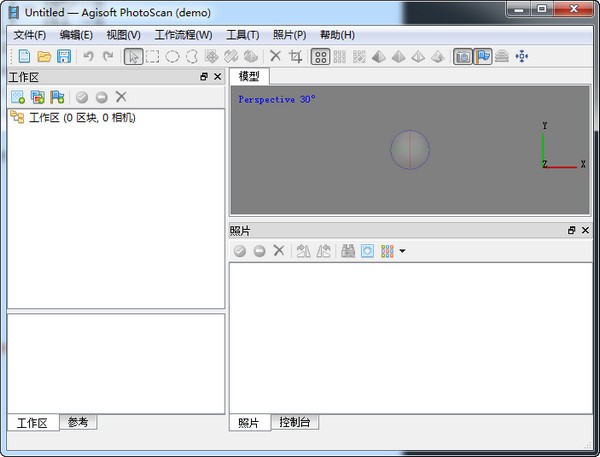Toggle the highlighted photo view button in photos pane
This screenshot has height=457, width=600.
pos(367,251)
